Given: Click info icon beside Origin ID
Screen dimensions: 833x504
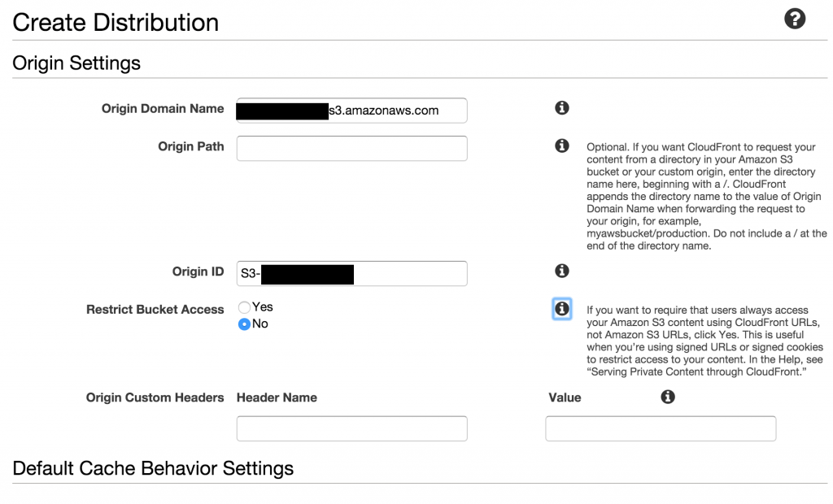Looking at the screenshot, I should [562, 271].
